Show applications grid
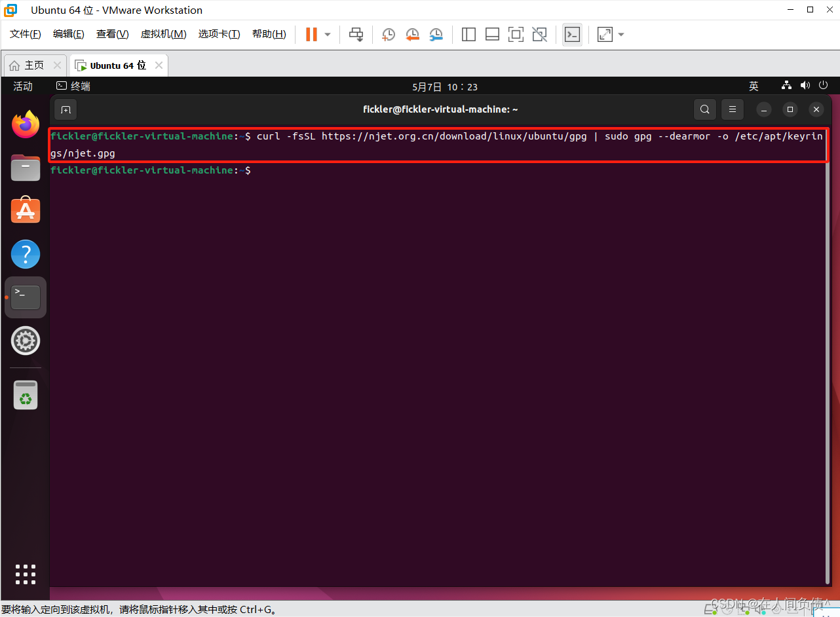This screenshot has width=840, height=617. [26, 574]
